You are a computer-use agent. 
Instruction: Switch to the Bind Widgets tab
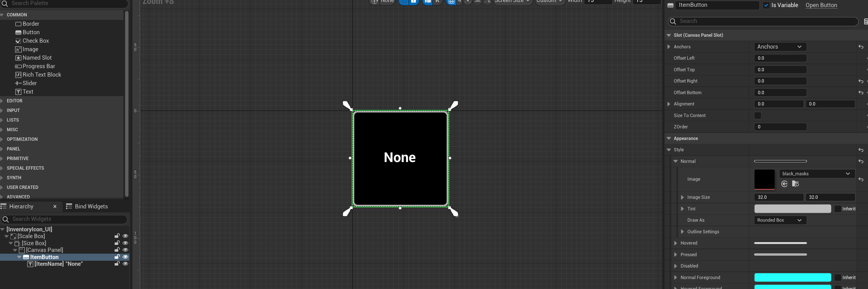click(x=87, y=206)
